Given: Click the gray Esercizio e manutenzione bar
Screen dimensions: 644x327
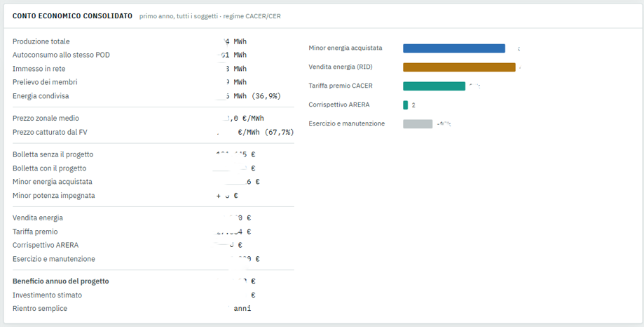Looking at the screenshot, I should pyautogui.click(x=418, y=124).
